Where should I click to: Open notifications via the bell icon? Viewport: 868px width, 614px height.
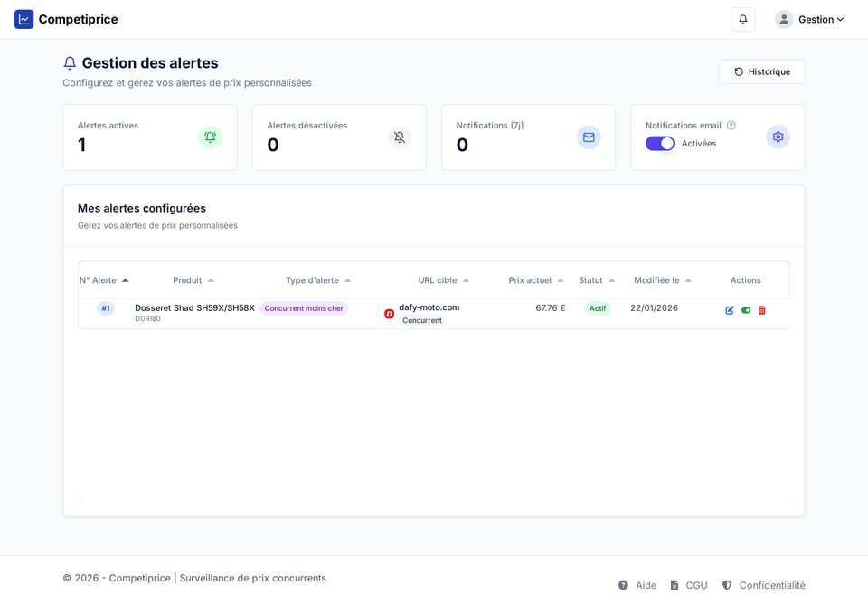pyautogui.click(x=742, y=18)
